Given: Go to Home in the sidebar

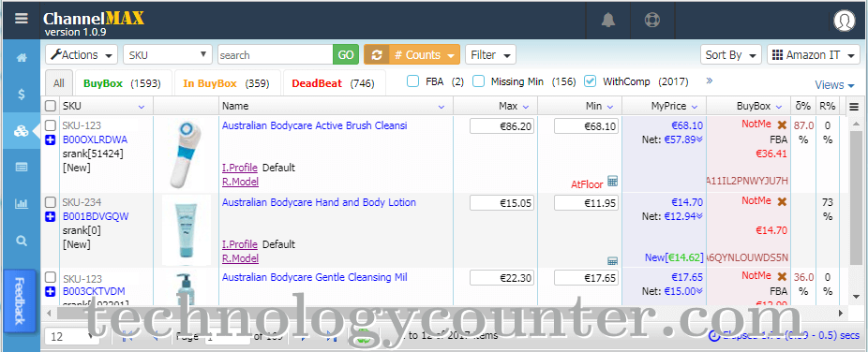Looking at the screenshot, I should [21, 57].
